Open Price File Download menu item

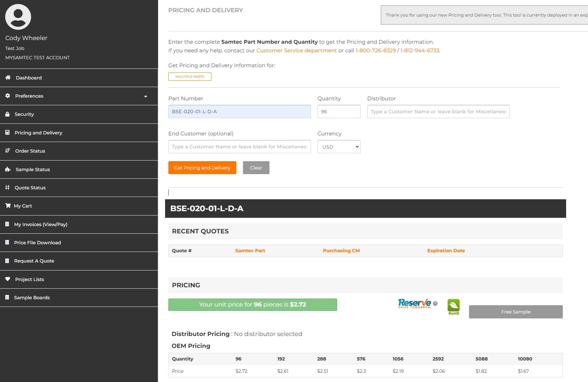tap(79, 243)
